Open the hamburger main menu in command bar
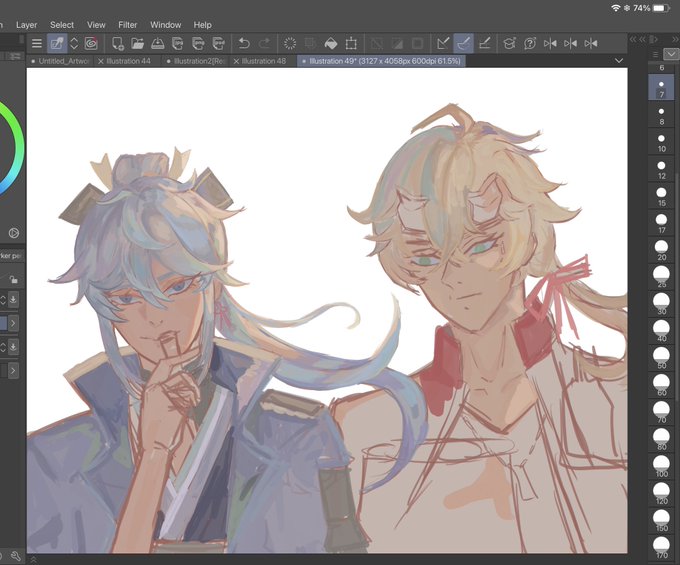The image size is (680, 565). tap(37, 43)
